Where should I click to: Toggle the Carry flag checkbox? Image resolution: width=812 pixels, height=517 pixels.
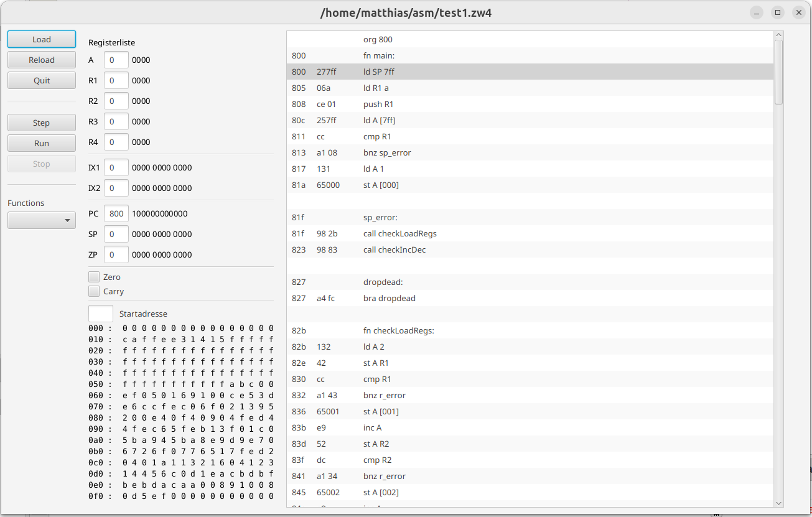95,291
